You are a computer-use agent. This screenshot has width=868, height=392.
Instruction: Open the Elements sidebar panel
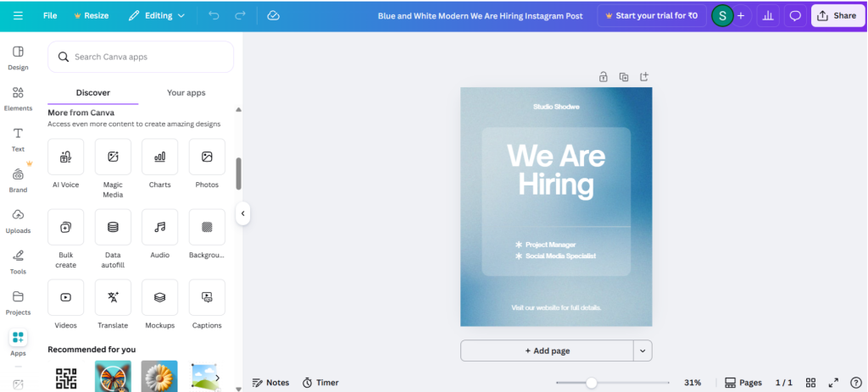point(18,99)
